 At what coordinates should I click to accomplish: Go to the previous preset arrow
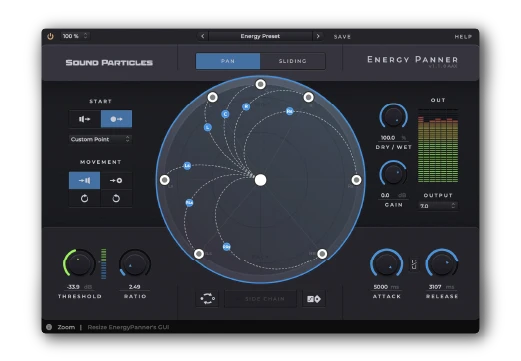202,36
